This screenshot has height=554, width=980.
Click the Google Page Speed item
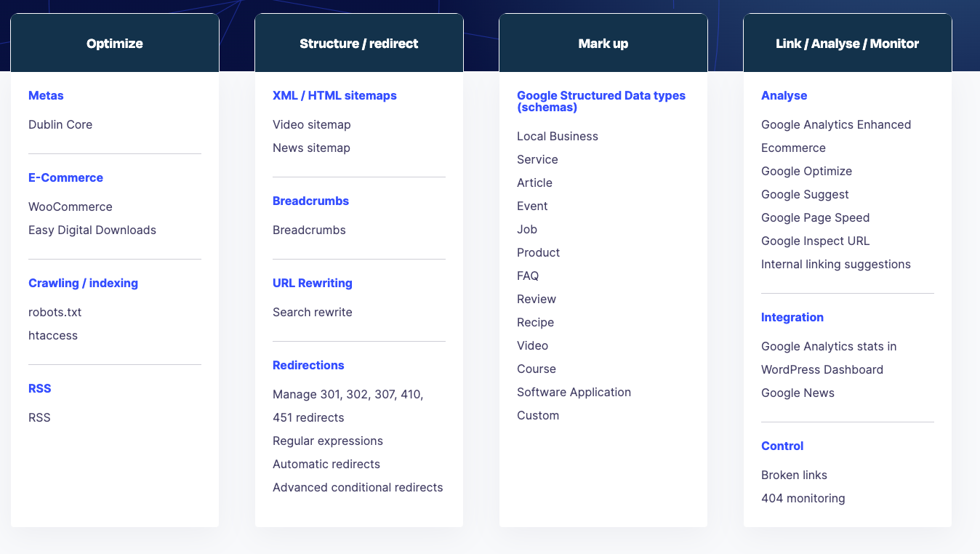pos(815,217)
